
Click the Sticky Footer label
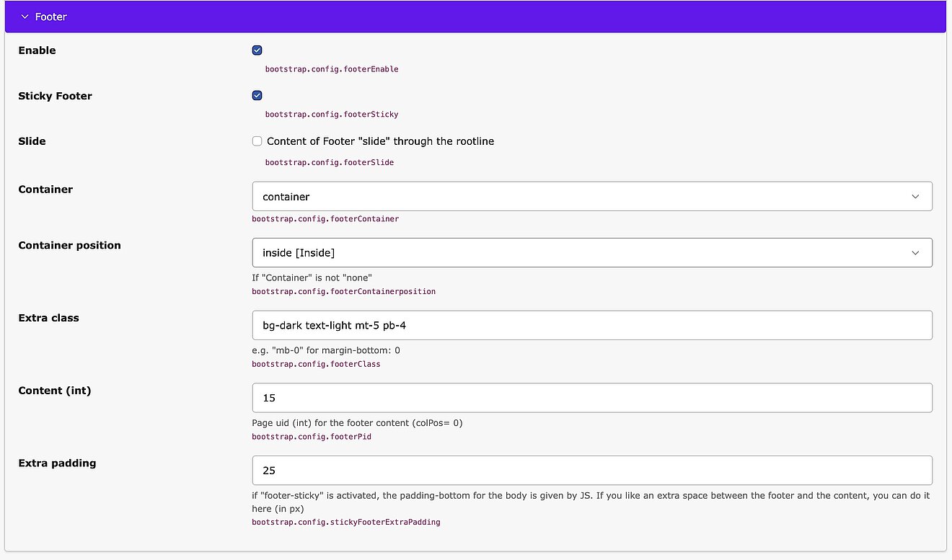pyautogui.click(x=55, y=96)
